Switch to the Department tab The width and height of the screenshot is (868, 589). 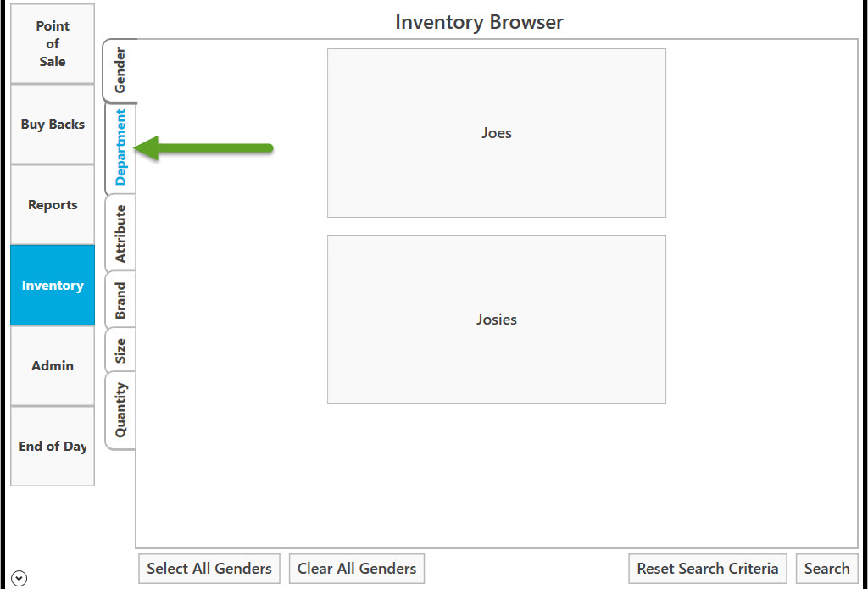pos(120,147)
